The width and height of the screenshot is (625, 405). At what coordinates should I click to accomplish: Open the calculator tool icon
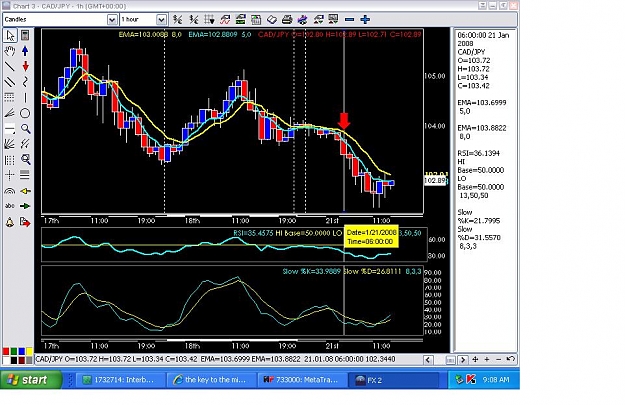click(25, 35)
